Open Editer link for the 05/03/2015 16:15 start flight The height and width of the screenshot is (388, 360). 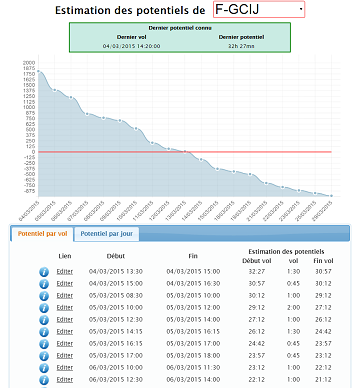coord(65,344)
